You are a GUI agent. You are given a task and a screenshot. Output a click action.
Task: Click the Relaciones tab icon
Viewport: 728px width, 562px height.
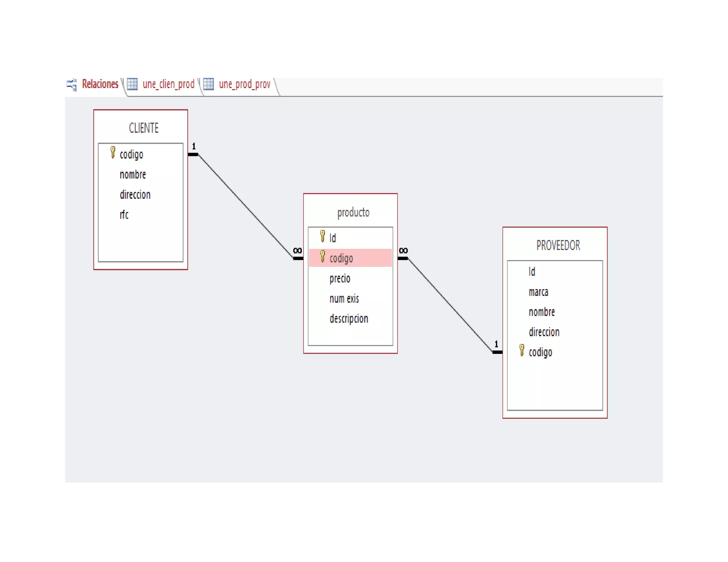pos(71,85)
